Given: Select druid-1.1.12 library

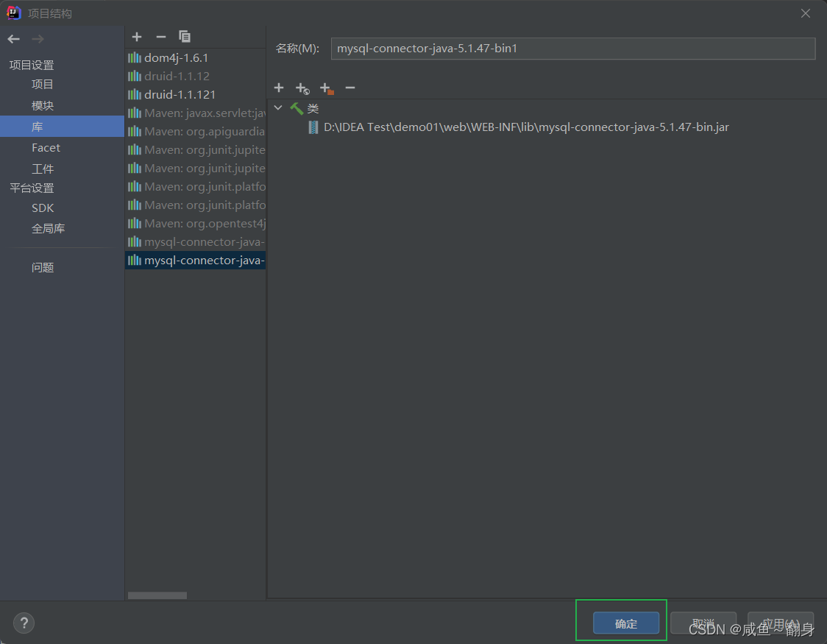Looking at the screenshot, I should pos(195,76).
